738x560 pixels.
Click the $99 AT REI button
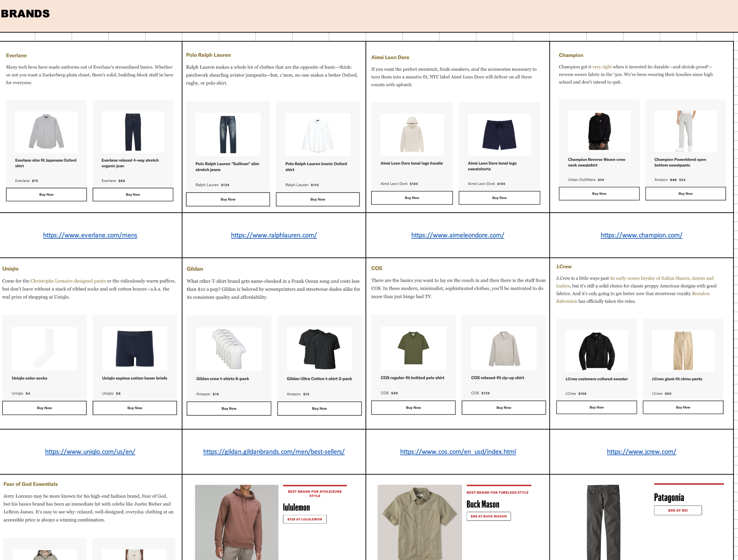pos(678,510)
